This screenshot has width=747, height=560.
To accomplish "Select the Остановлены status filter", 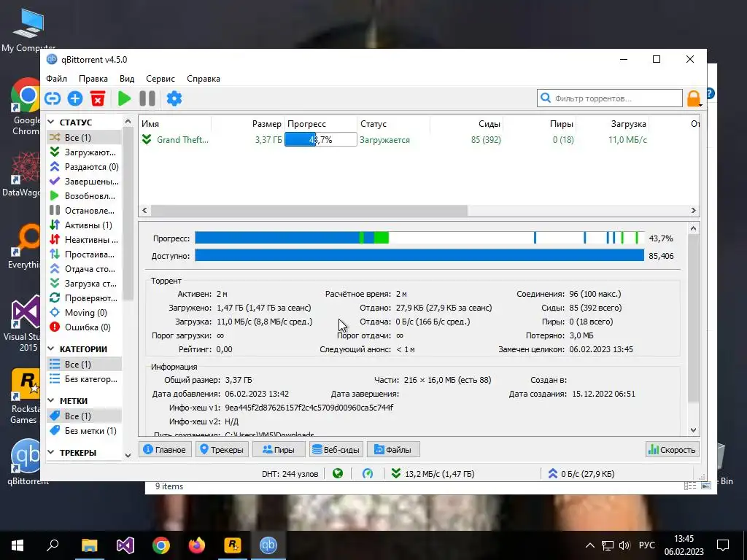I will pos(85,210).
